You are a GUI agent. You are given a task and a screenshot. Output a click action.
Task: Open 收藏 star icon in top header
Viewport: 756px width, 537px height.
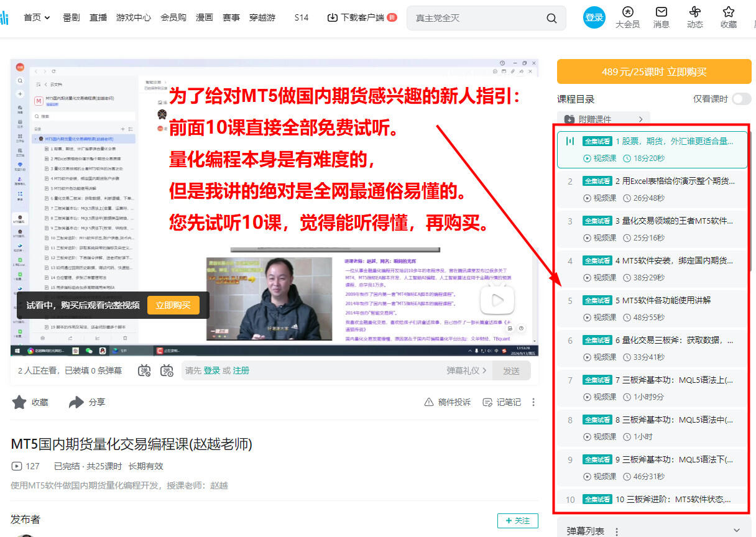tap(729, 12)
